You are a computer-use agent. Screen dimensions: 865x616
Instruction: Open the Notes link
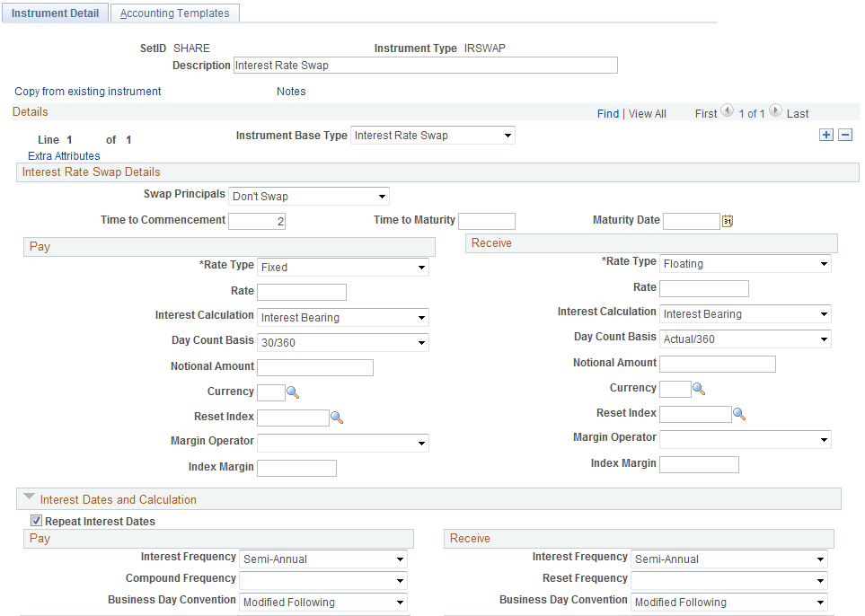(291, 91)
